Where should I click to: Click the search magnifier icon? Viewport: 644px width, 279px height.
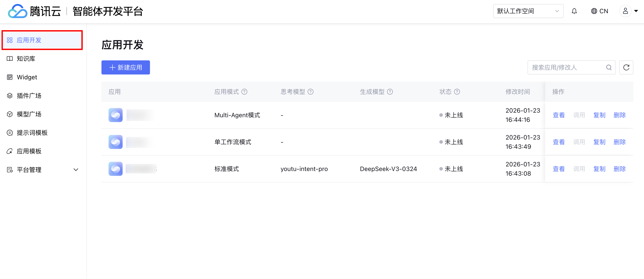point(609,67)
